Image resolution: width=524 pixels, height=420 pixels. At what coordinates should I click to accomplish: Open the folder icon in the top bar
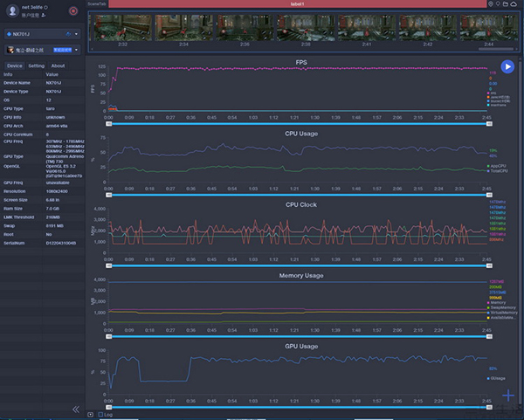pos(506,3)
